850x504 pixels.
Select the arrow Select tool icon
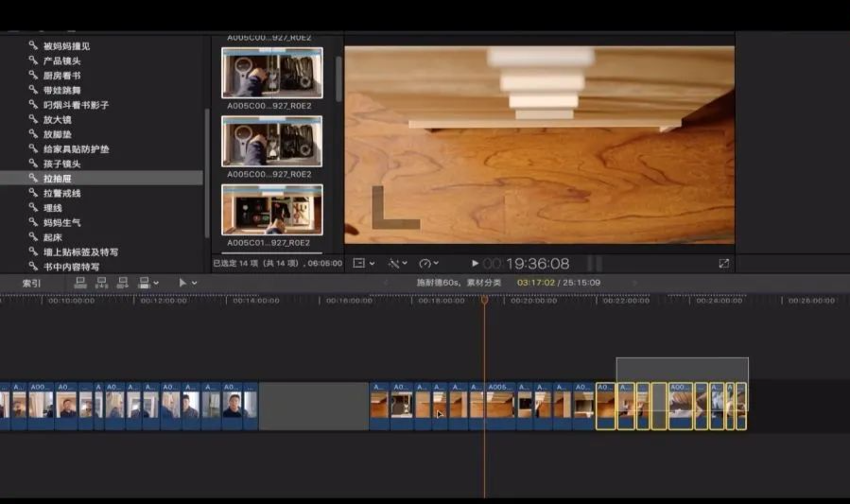click(x=182, y=283)
